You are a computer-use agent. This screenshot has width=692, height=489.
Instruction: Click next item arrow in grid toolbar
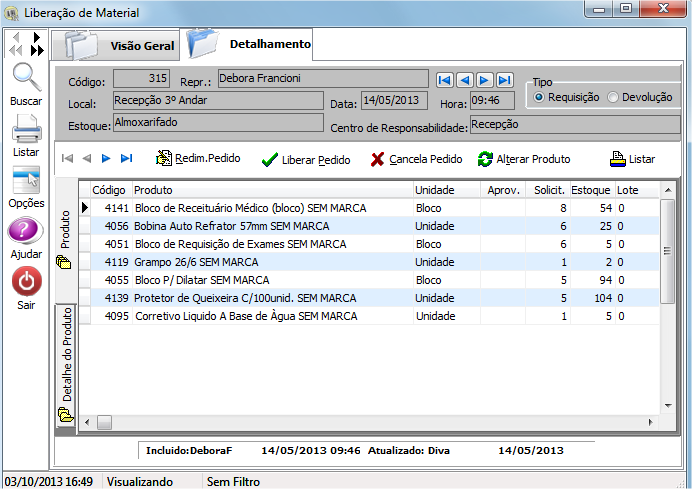click(x=107, y=159)
